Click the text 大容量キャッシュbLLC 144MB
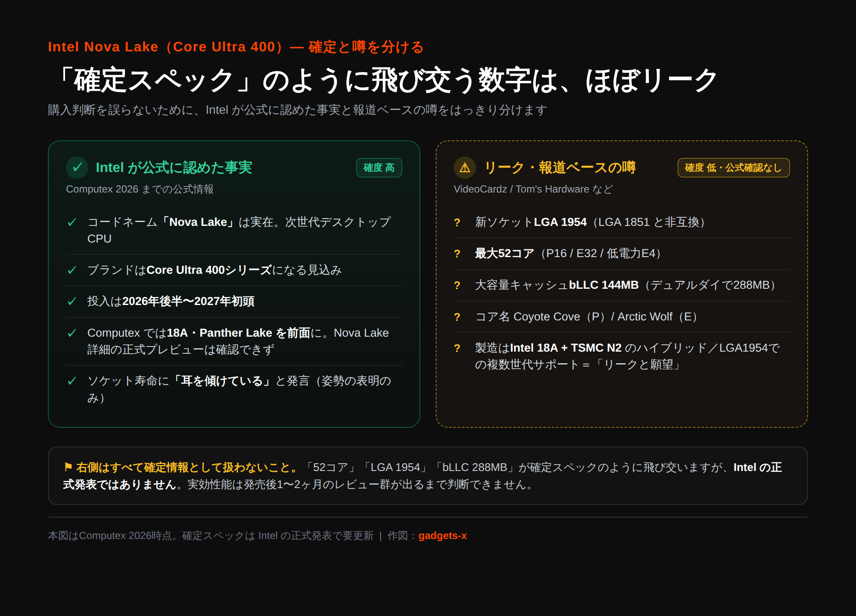This screenshot has height=616, width=856. 557,285
